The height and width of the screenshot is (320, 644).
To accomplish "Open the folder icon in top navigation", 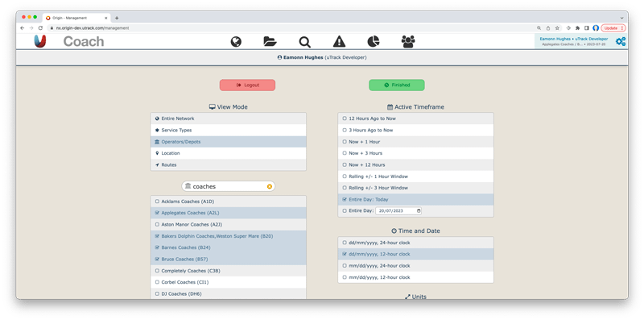I will [270, 42].
